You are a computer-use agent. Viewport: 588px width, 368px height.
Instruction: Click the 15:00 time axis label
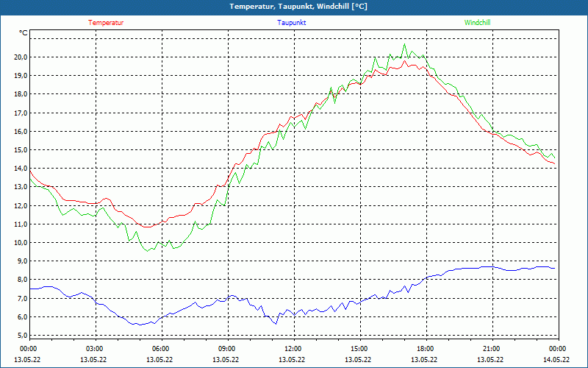pyautogui.click(x=359, y=348)
